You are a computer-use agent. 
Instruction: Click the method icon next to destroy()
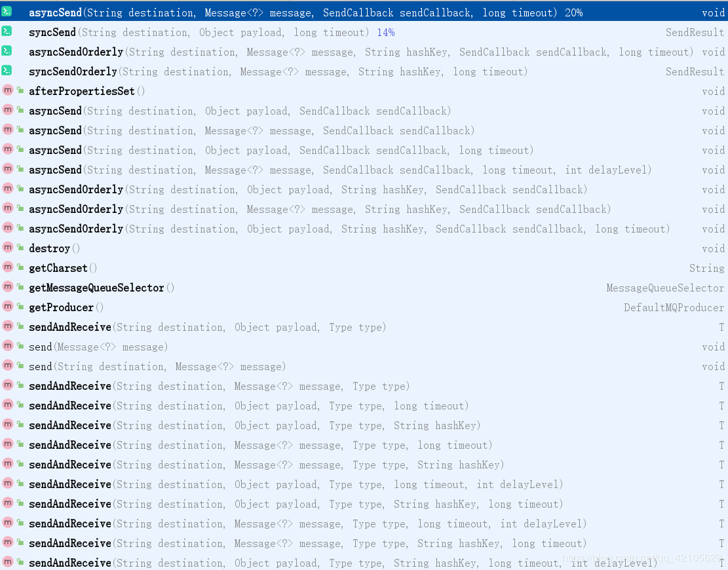(x=8, y=248)
